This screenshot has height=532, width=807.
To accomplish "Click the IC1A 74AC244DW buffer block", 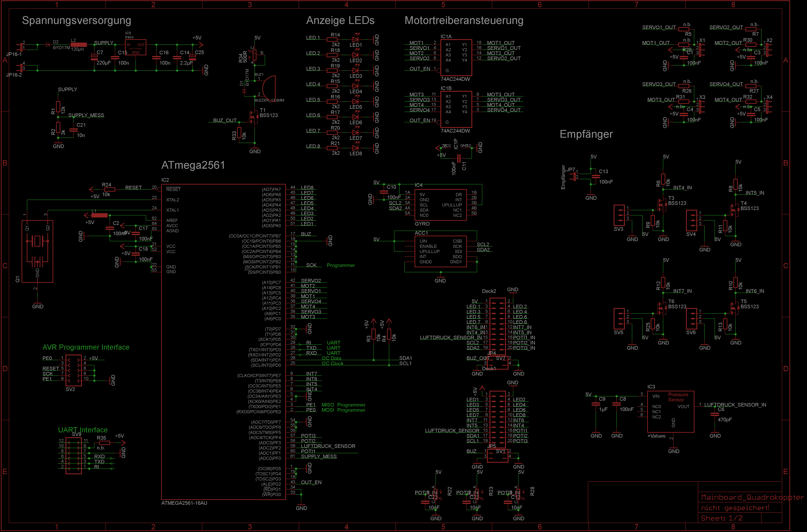I will point(456,57).
